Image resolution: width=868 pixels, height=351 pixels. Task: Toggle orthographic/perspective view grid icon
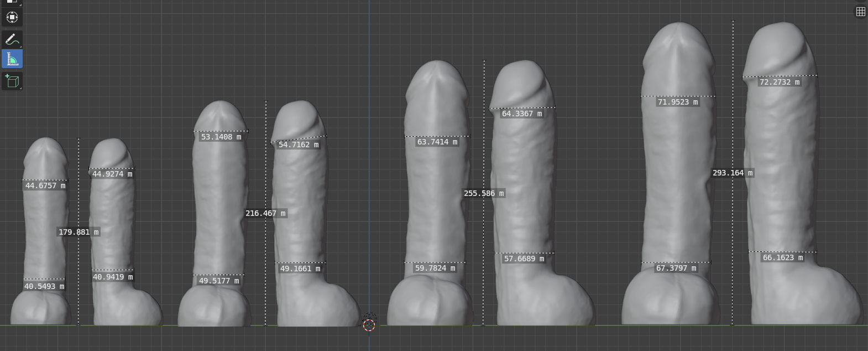coord(860,12)
